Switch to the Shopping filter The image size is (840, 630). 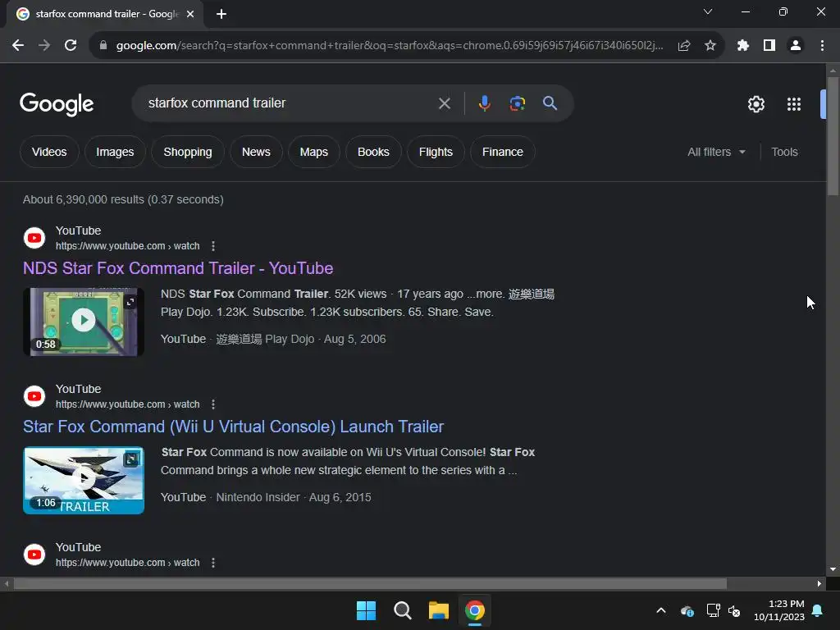pyautogui.click(x=188, y=152)
